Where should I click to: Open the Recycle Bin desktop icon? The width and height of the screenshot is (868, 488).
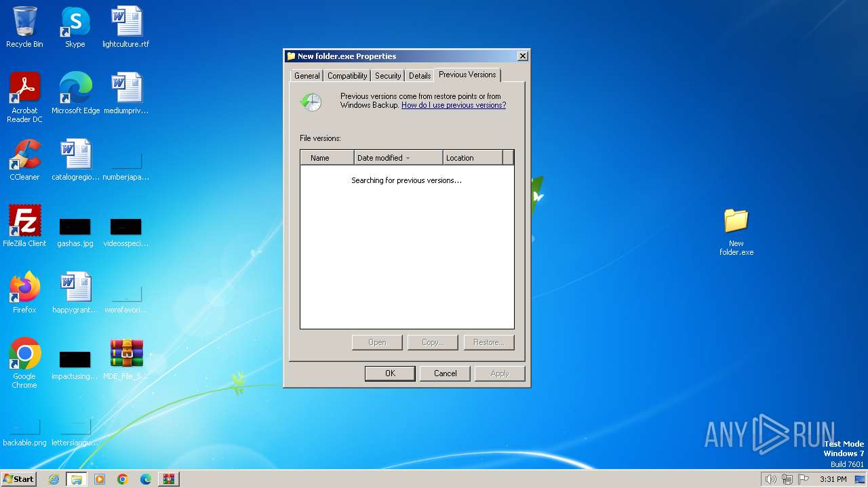pos(24,28)
